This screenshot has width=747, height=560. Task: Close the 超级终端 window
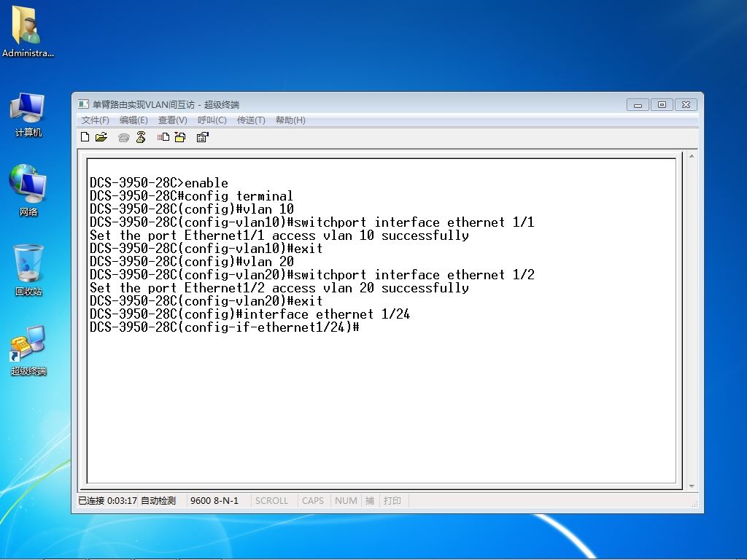click(686, 105)
